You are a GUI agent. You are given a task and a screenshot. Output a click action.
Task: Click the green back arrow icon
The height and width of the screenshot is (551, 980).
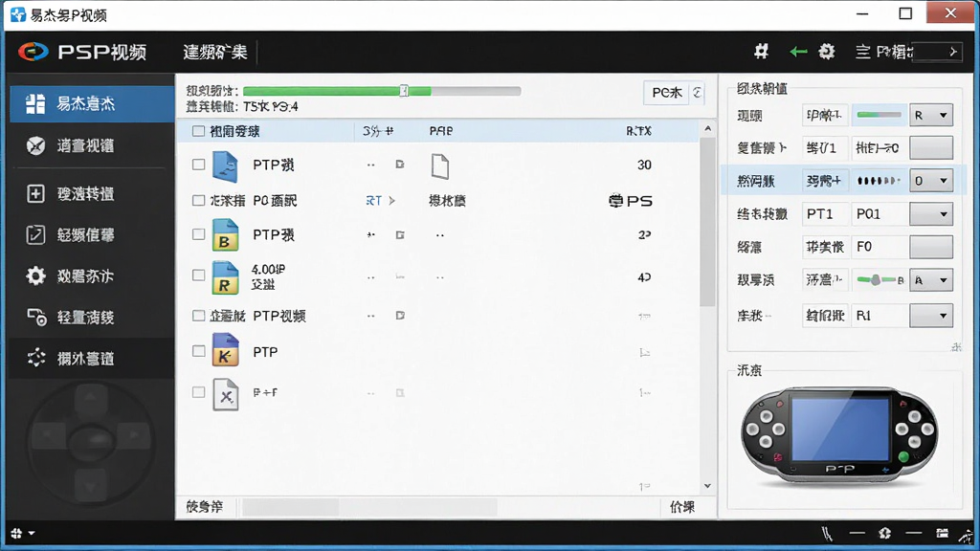point(798,52)
